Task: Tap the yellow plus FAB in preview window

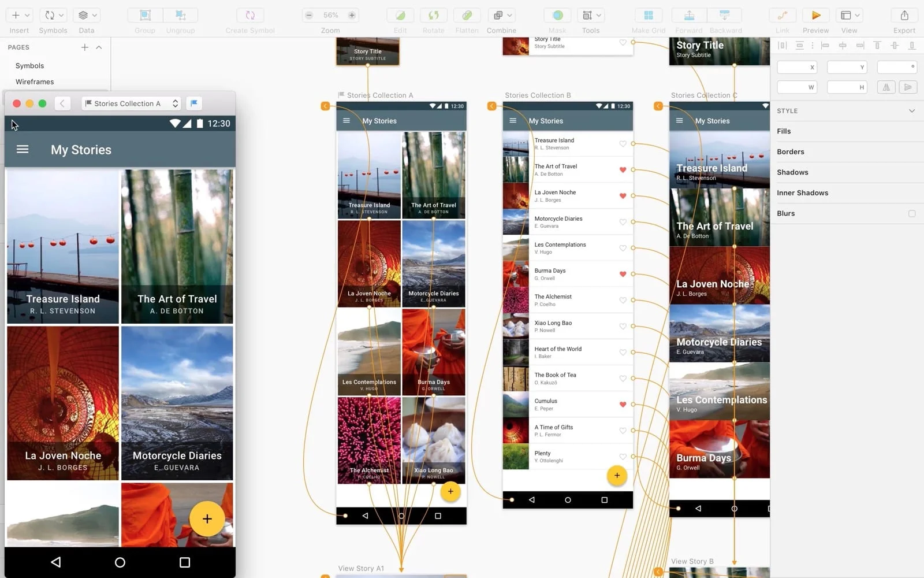Action: click(207, 519)
